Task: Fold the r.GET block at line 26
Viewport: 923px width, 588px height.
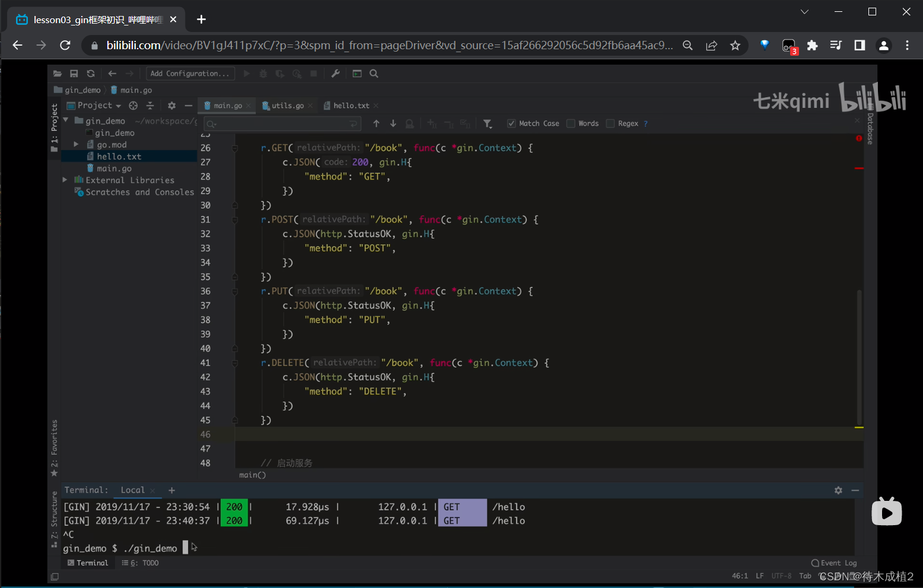Action: [x=235, y=148]
